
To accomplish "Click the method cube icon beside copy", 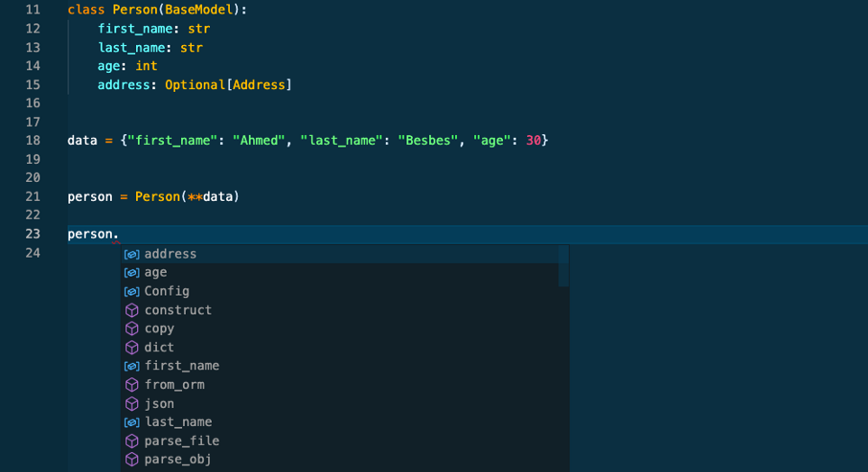I will (132, 329).
